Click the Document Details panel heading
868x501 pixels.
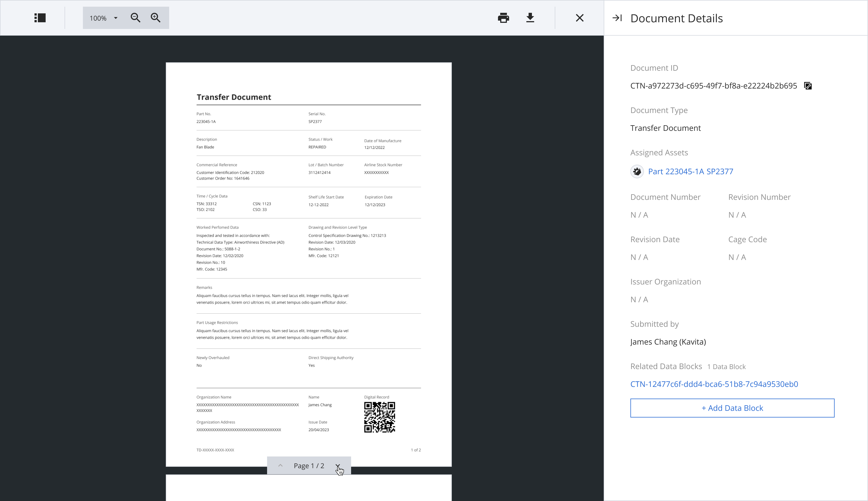click(676, 18)
